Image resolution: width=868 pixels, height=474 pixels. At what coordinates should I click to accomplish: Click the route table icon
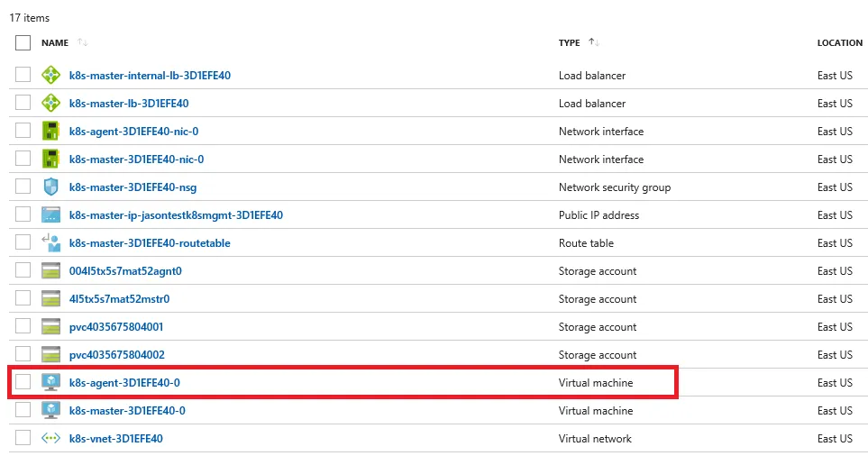click(x=50, y=243)
